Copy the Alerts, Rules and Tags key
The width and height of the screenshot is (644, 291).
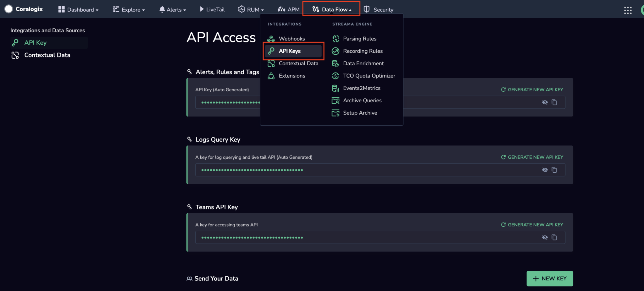coord(554,102)
